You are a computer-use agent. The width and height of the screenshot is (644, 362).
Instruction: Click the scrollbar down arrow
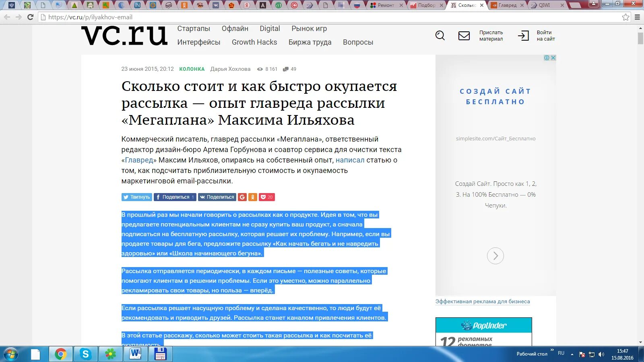[640, 343]
